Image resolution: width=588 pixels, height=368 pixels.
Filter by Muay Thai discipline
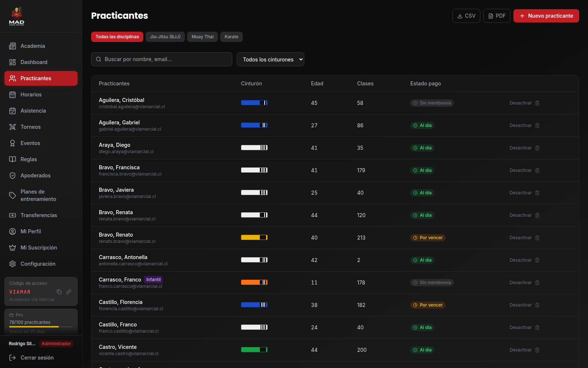tap(202, 37)
